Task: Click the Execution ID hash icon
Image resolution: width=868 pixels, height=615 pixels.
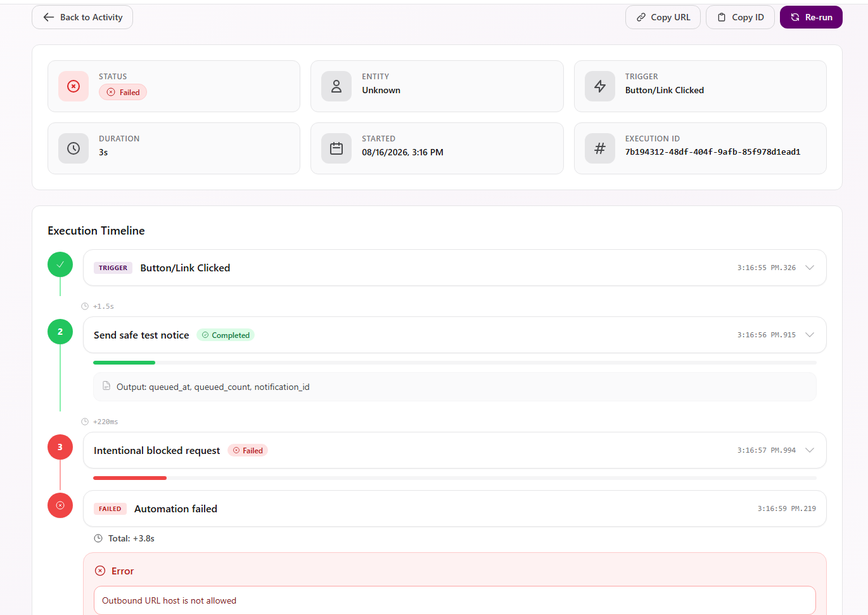Action: click(x=600, y=148)
